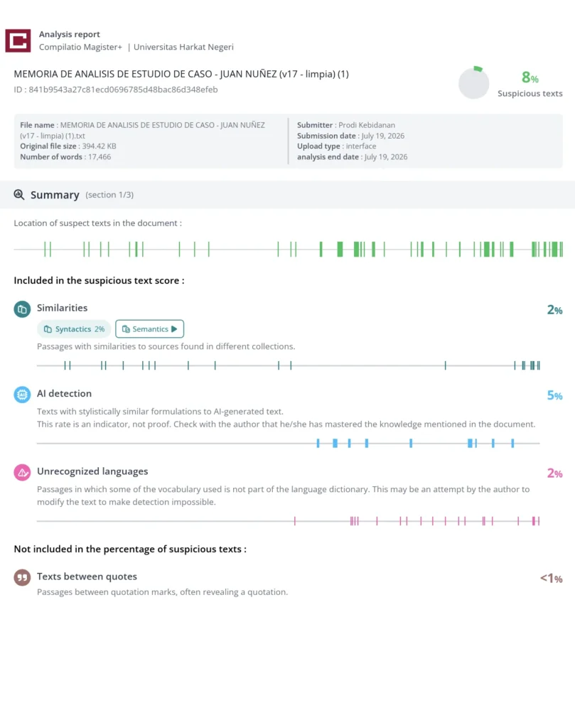This screenshot has width=575, height=728.
Task: Click the AI detection 5% score
Action: click(554, 395)
